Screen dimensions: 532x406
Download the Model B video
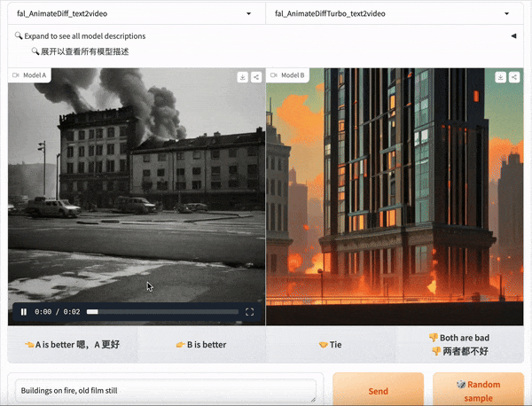500,77
